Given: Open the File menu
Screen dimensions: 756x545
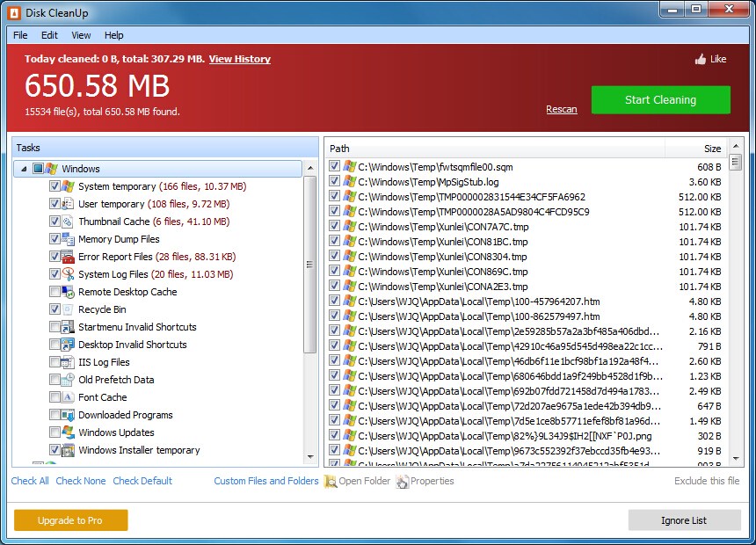Looking at the screenshot, I should pyautogui.click(x=20, y=35).
